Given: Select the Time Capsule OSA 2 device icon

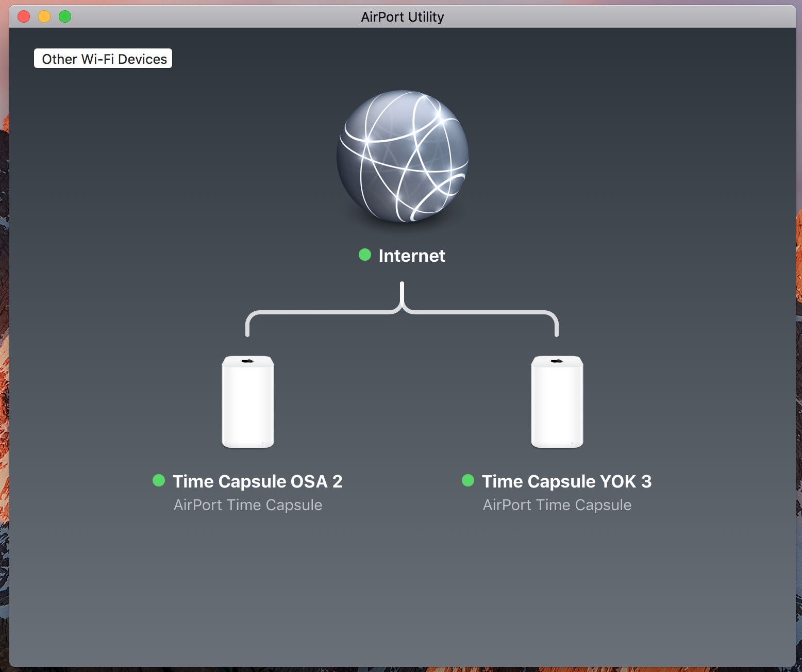Looking at the screenshot, I should (248, 402).
